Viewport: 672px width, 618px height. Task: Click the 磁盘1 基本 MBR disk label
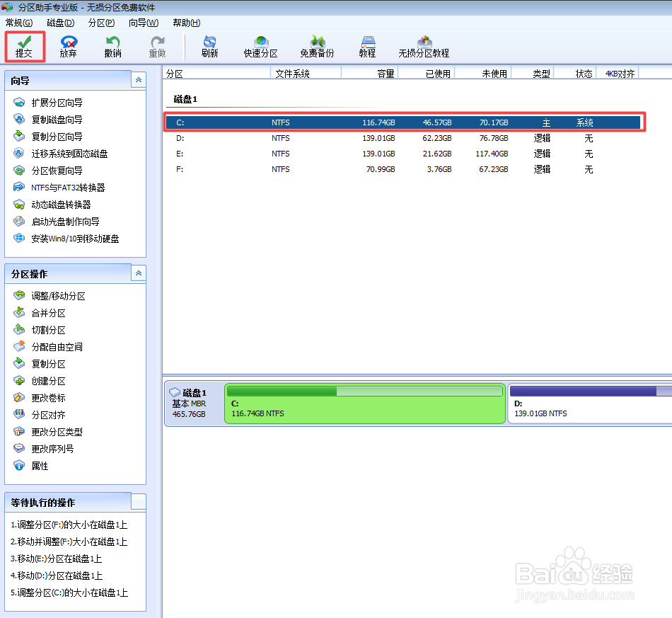pos(194,403)
